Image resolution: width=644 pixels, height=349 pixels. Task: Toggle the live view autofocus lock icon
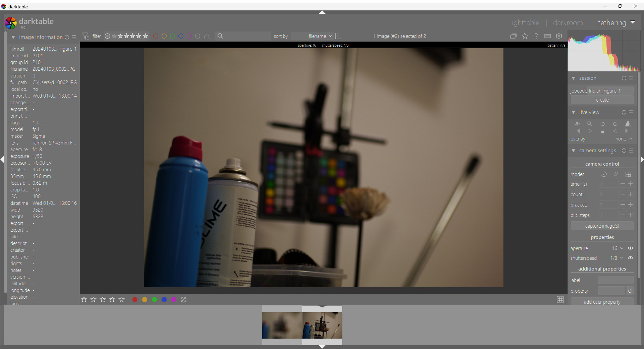pos(602,131)
